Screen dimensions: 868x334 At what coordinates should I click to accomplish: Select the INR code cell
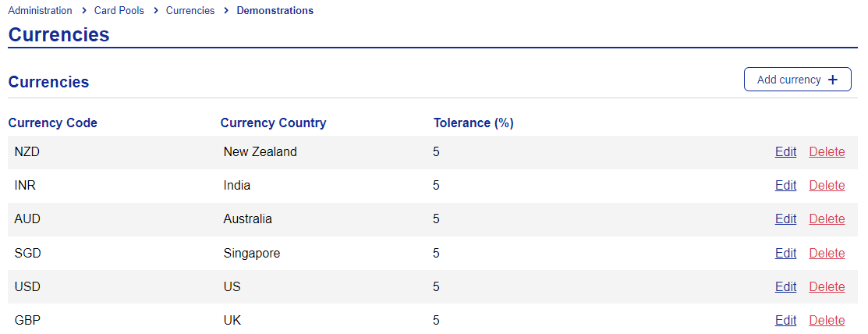[25, 186]
